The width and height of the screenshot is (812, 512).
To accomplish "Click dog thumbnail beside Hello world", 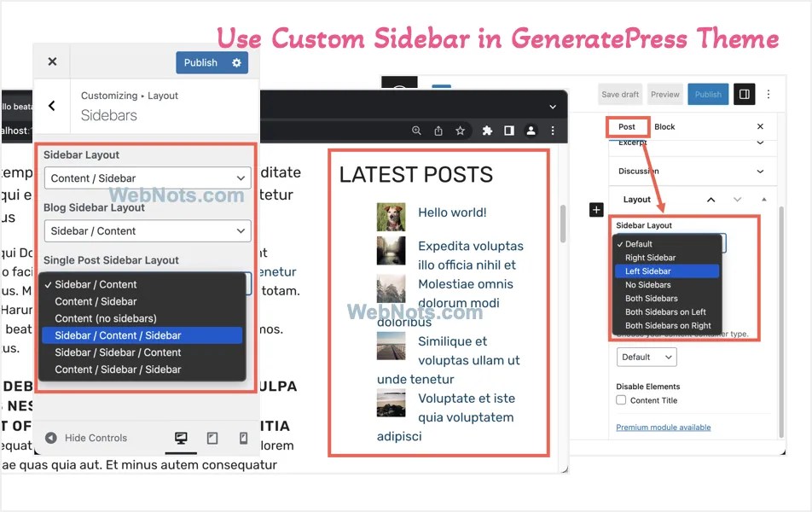I will click(x=391, y=217).
